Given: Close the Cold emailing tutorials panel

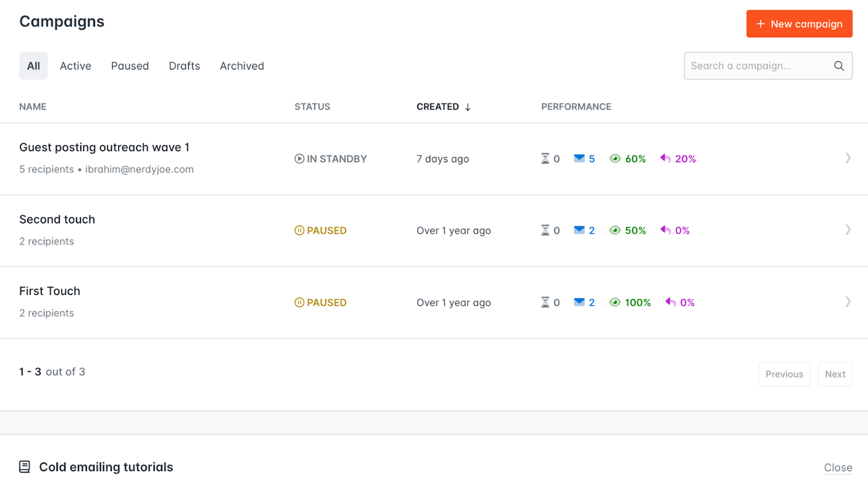Looking at the screenshot, I should coord(838,467).
